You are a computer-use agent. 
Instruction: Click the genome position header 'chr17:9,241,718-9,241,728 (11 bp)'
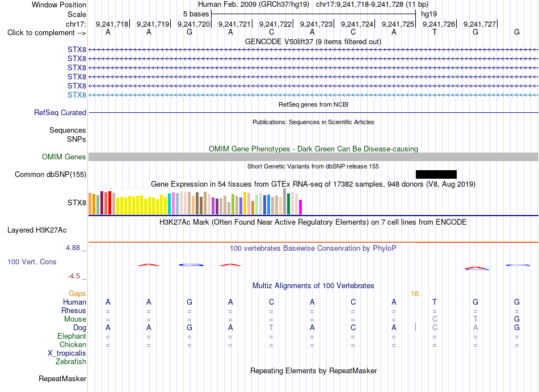point(372,5)
